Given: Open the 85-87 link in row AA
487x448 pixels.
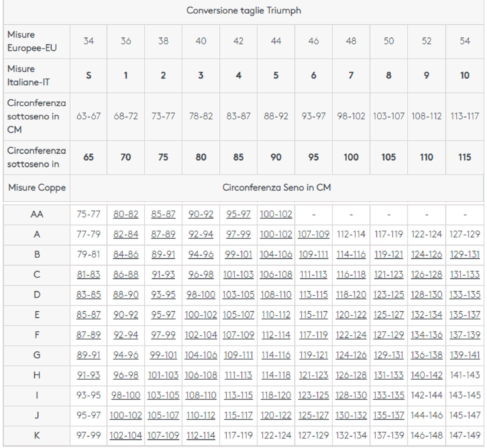Looking at the screenshot, I should (163, 214).
